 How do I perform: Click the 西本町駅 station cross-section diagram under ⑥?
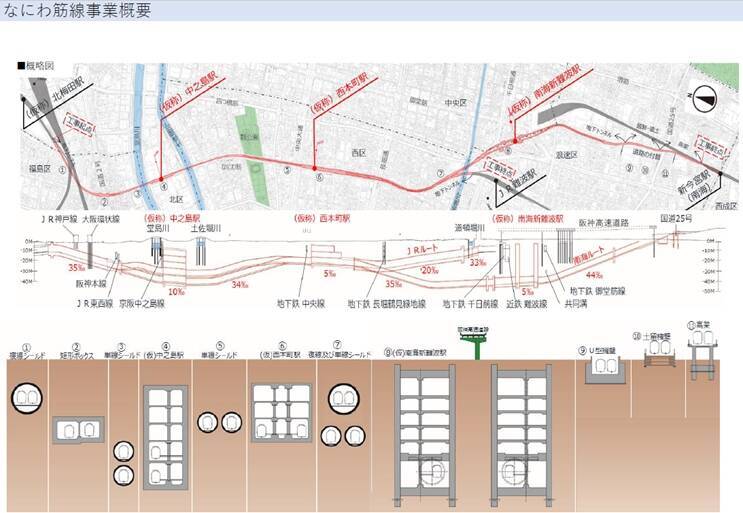pyautogui.click(x=281, y=413)
